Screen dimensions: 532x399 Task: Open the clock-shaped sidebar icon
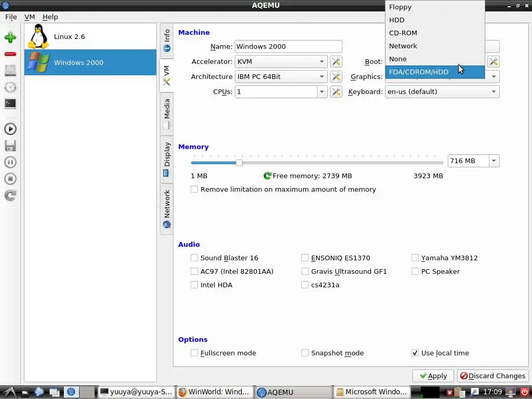pos(10,87)
